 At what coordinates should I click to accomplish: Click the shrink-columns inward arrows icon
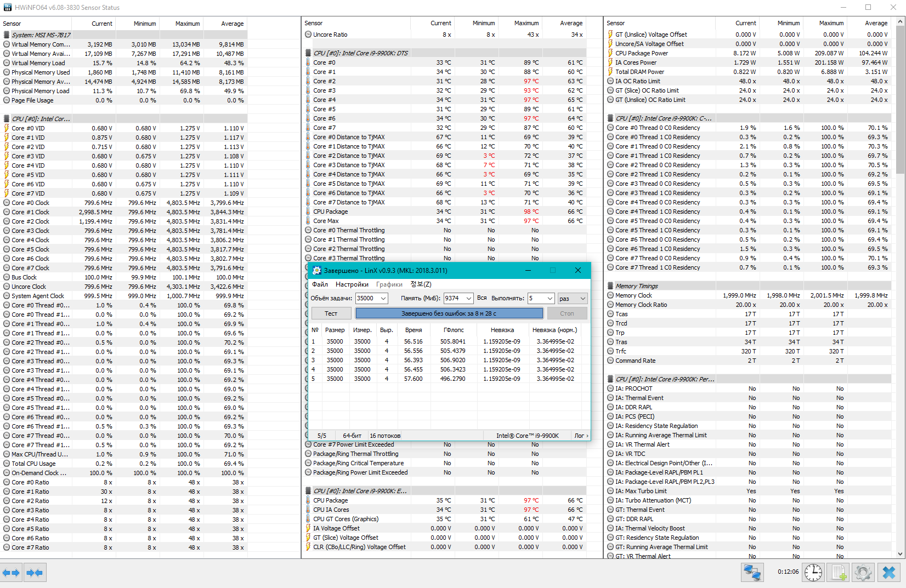click(35, 573)
